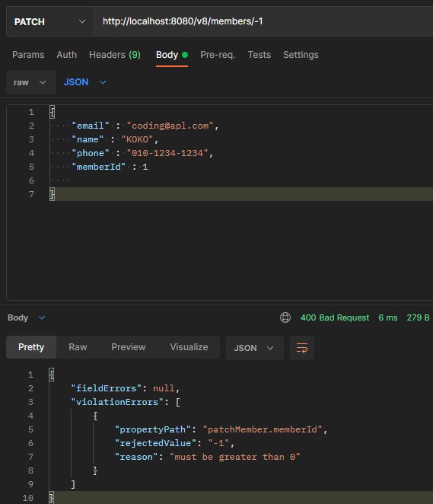The image size is (433, 504).
Task: Open the raw body type dropdown
Action: point(31,82)
